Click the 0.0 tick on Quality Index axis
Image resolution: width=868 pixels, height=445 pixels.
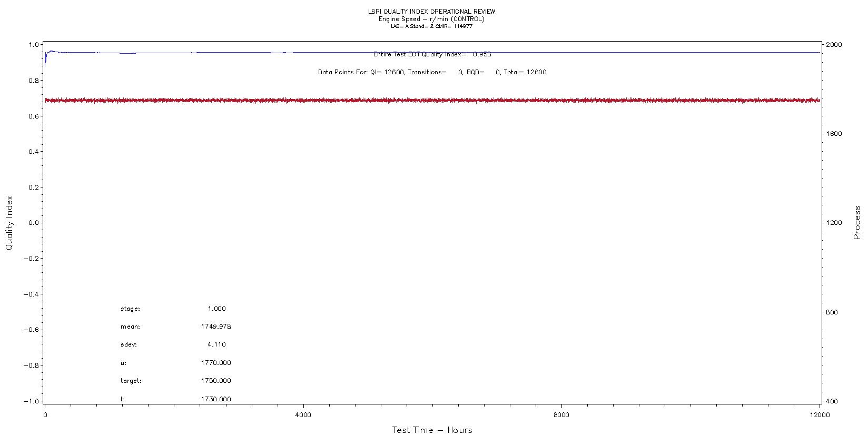[x=33, y=223]
